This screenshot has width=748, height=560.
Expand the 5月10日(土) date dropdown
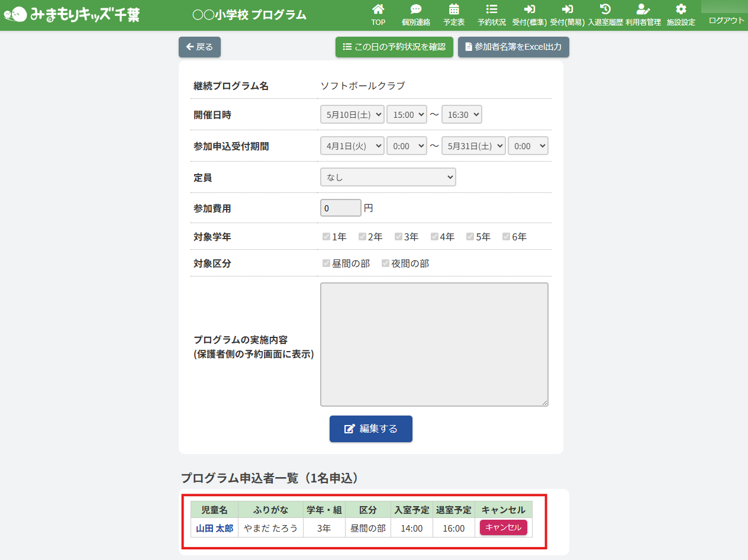(352, 114)
